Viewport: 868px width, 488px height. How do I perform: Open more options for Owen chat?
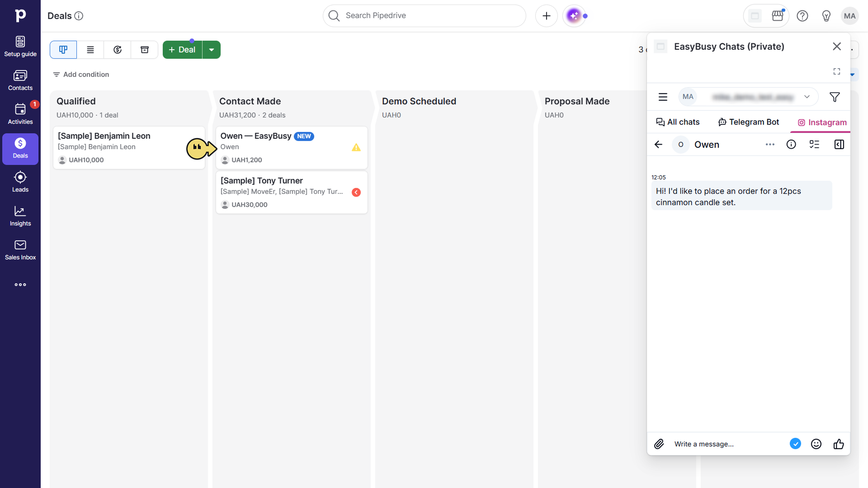[770, 145]
